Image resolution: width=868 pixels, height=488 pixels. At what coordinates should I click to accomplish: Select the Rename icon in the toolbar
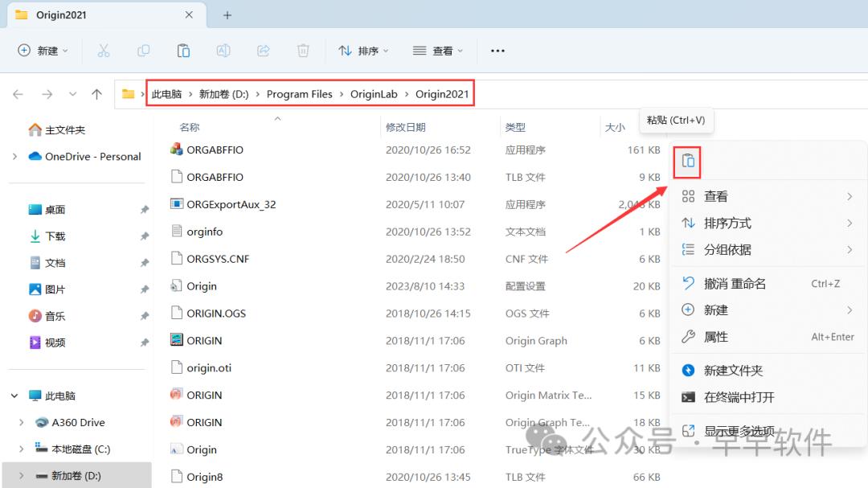(x=223, y=50)
